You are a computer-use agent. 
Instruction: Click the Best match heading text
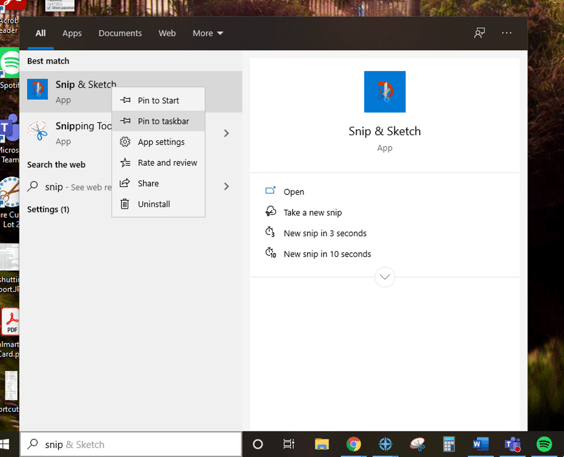tap(48, 61)
